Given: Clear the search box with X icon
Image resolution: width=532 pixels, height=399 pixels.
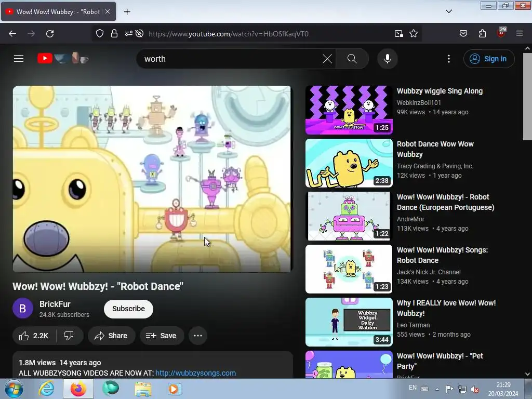Looking at the screenshot, I should point(327,59).
